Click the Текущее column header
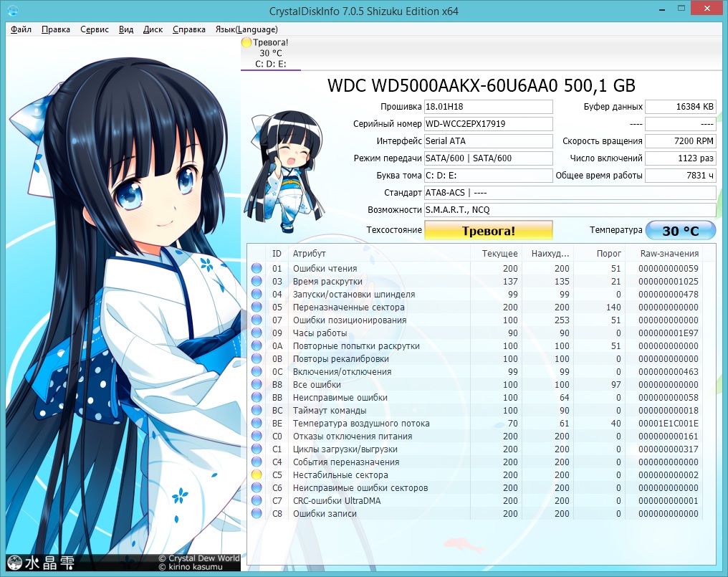 click(499, 254)
